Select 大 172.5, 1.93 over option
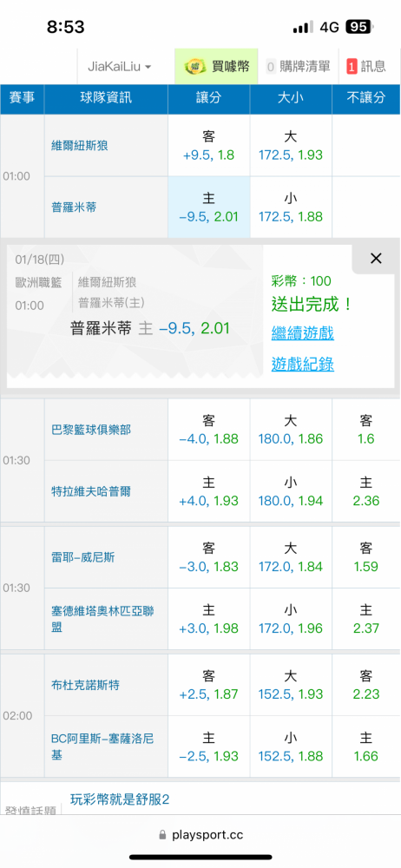Viewport: 401px width, 868px height. [x=291, y=146]
